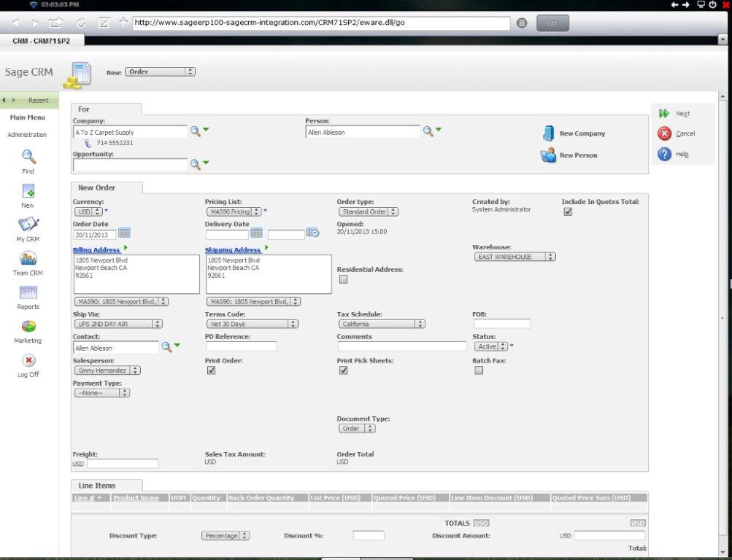Open the Pricing List dropdown
Screen dimensions: 732x560
[234, 211]
